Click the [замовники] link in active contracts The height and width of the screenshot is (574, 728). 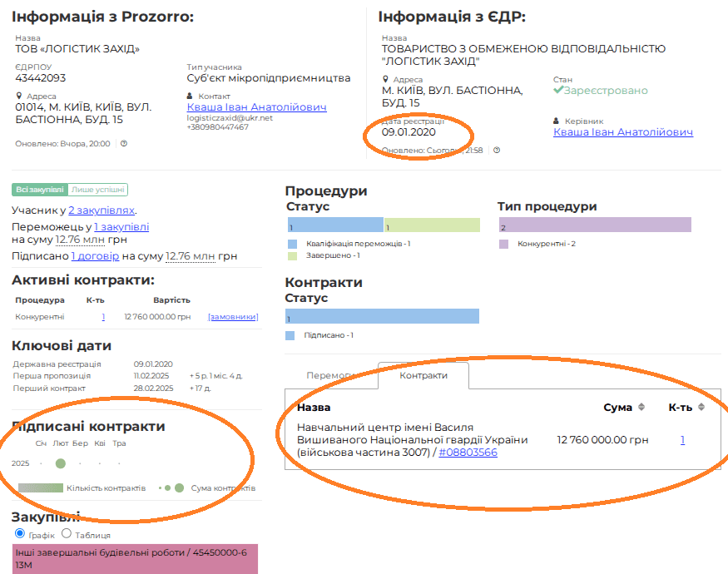[233, 317]
